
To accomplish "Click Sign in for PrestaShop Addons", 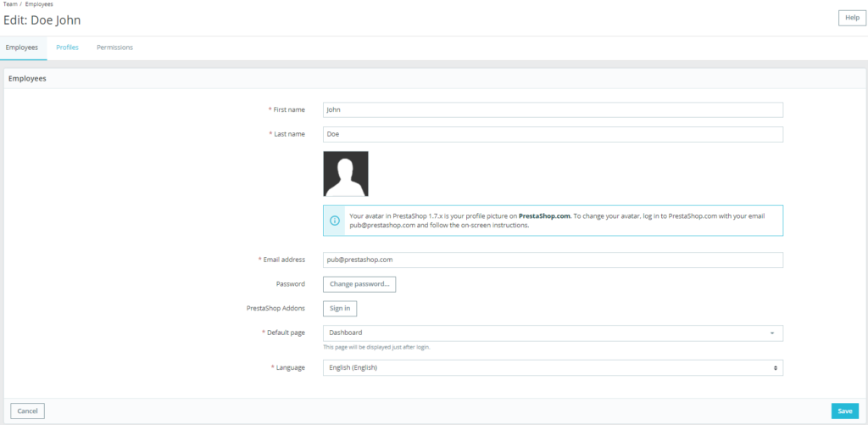I will (340, 308).
